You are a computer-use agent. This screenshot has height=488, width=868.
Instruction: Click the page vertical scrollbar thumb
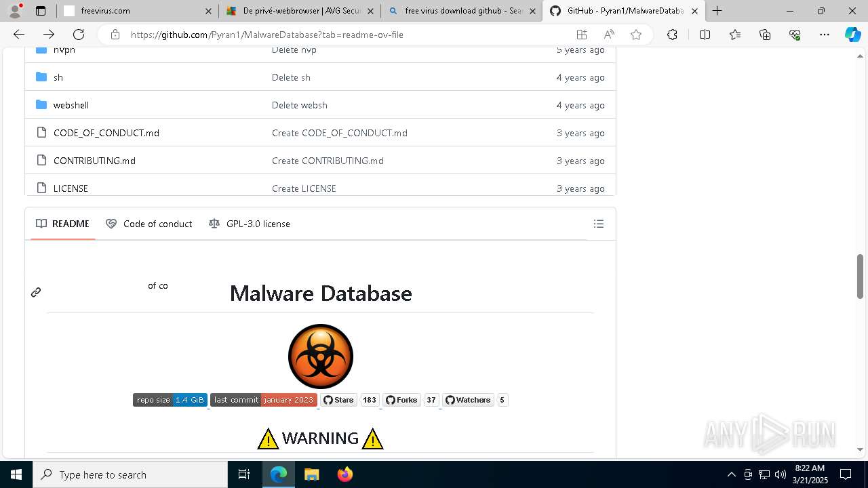point(860,277)
